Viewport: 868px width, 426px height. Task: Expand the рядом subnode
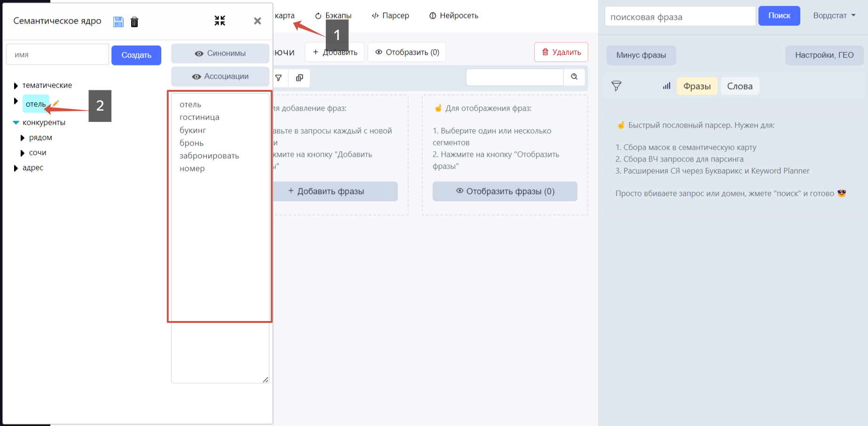tap(22, 138)
